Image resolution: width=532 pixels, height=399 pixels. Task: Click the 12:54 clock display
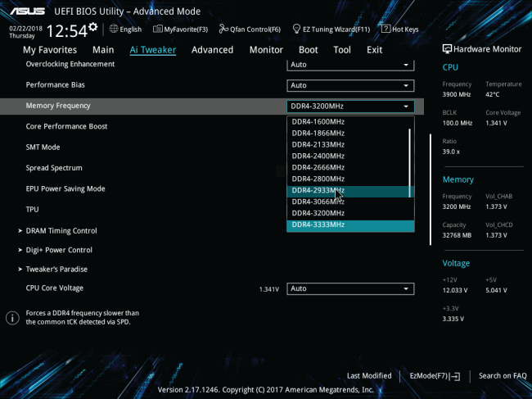click(x=67, y=31)
